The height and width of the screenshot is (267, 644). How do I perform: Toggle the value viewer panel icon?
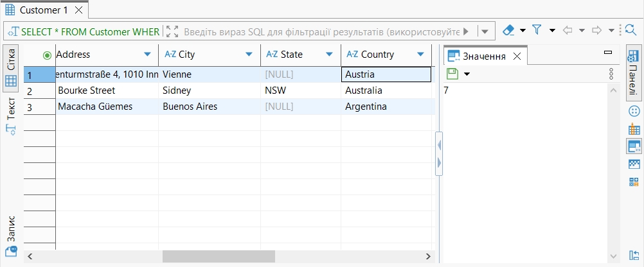click(634, 146)
